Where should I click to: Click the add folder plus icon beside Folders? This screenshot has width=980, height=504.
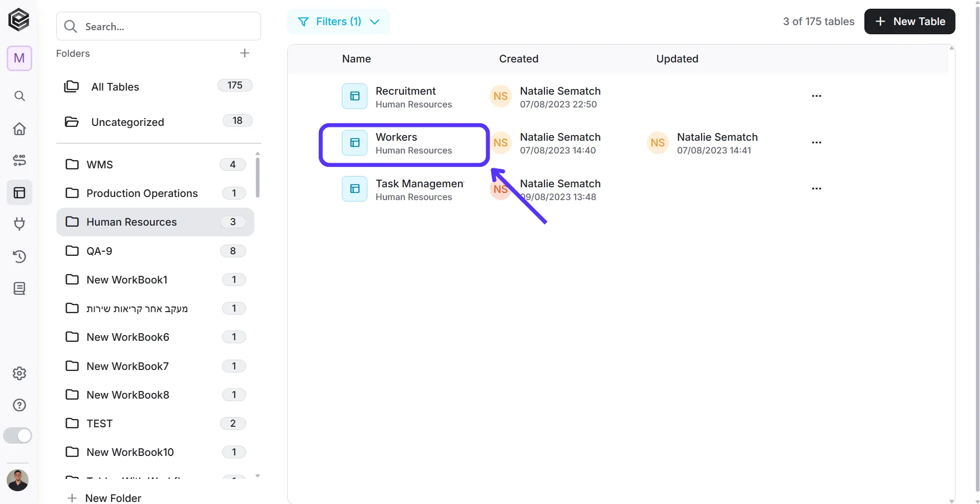click(245, 53)
